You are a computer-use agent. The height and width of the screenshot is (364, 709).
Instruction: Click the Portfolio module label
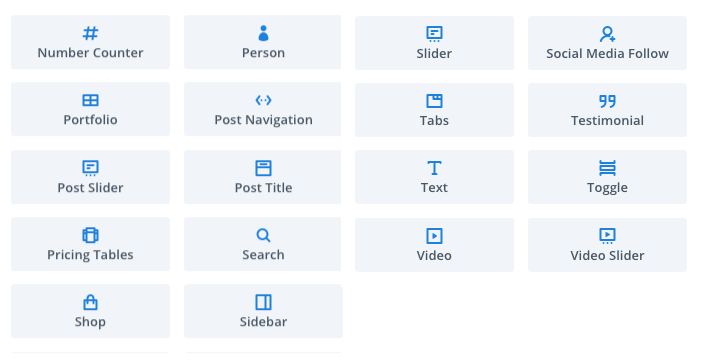point(90,119)
